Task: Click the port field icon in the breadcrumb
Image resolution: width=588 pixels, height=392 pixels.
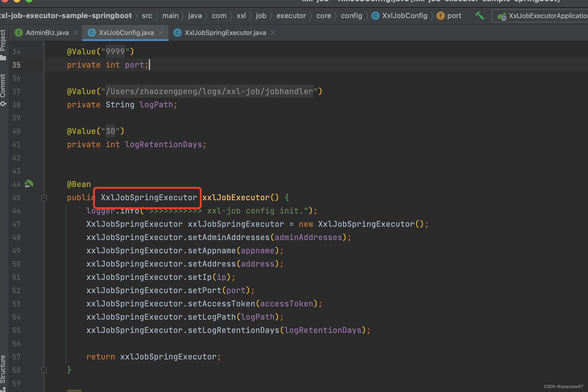Action: (441, 16)
